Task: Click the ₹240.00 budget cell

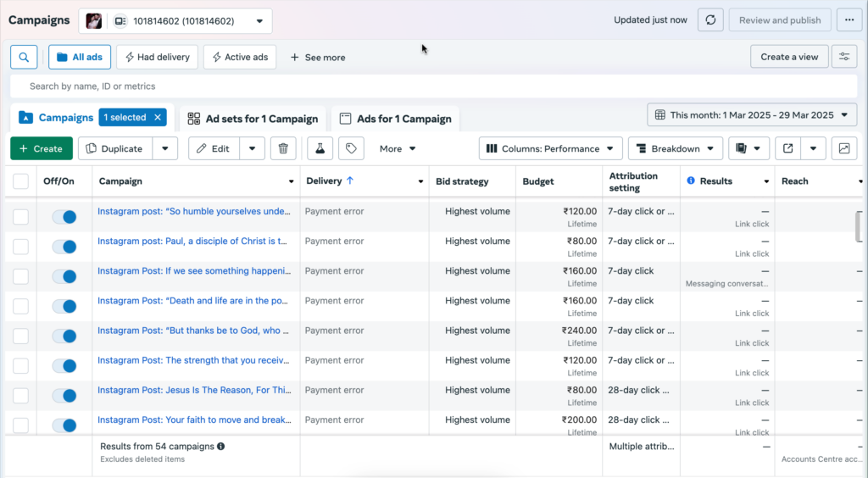Action: pyautogui.click(x=579, y=331)
